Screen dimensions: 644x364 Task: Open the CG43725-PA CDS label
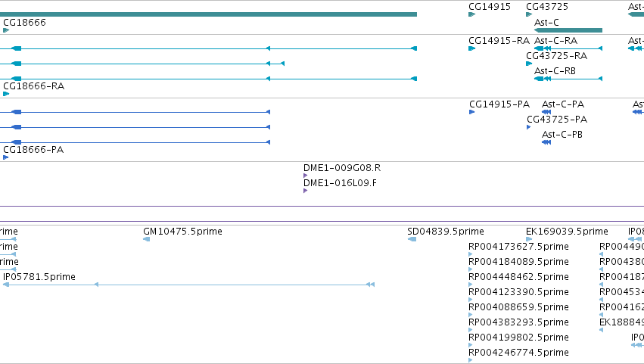click(x=557, y=120)
